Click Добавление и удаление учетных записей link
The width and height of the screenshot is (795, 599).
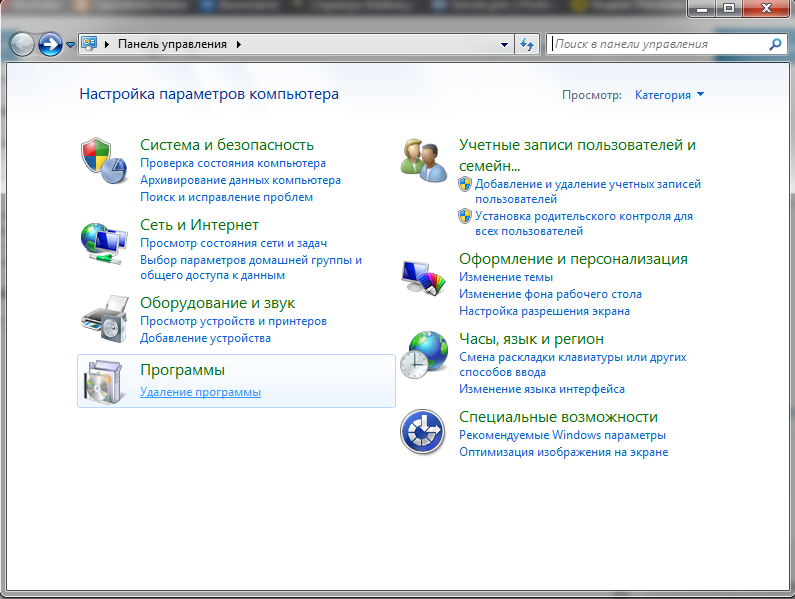588,191
